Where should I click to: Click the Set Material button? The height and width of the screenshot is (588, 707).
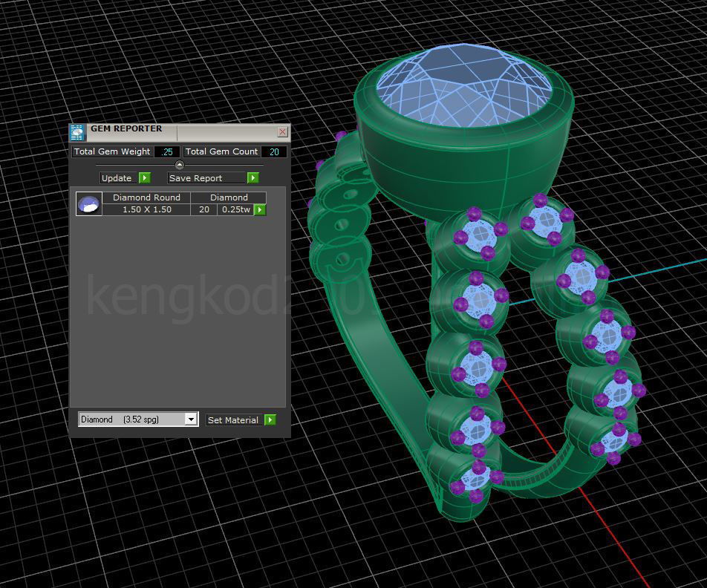[235, 419]
